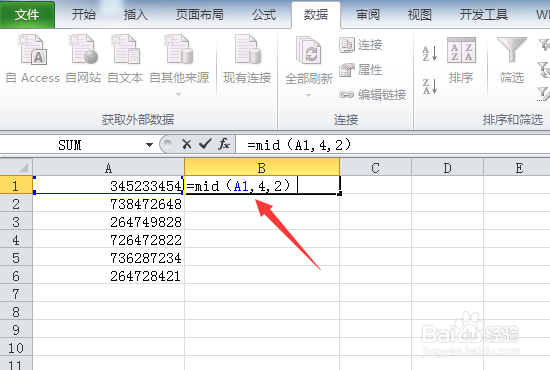The height and width of the screenshot is (370, 550).
Task: Select row 3 header
Action: tap(16, 221)
